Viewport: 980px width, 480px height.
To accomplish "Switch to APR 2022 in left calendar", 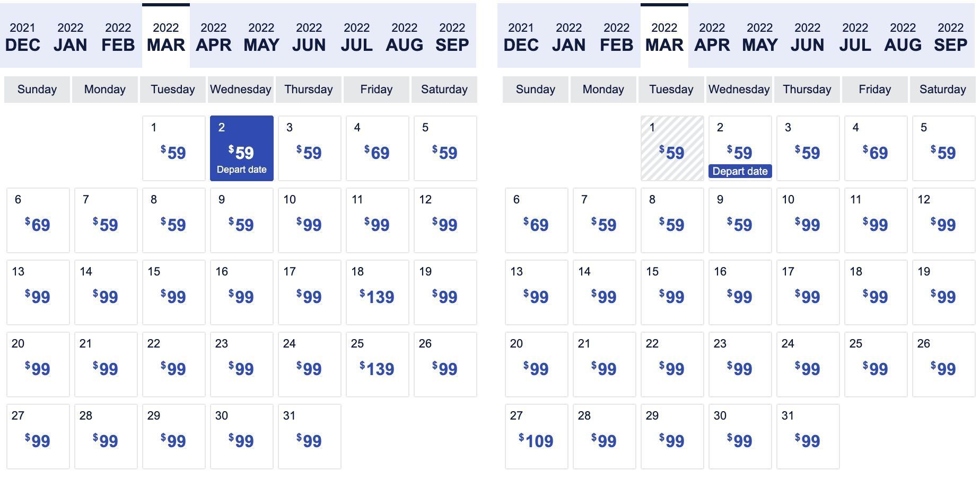I will [x=213, y=36].
